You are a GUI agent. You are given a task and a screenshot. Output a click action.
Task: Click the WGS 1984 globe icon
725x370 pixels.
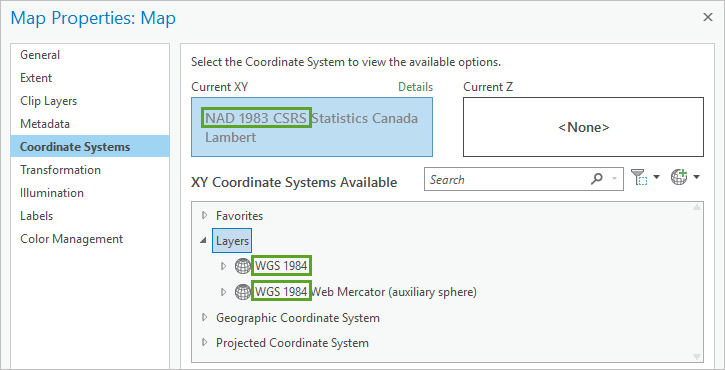click(x=243, y=266)
